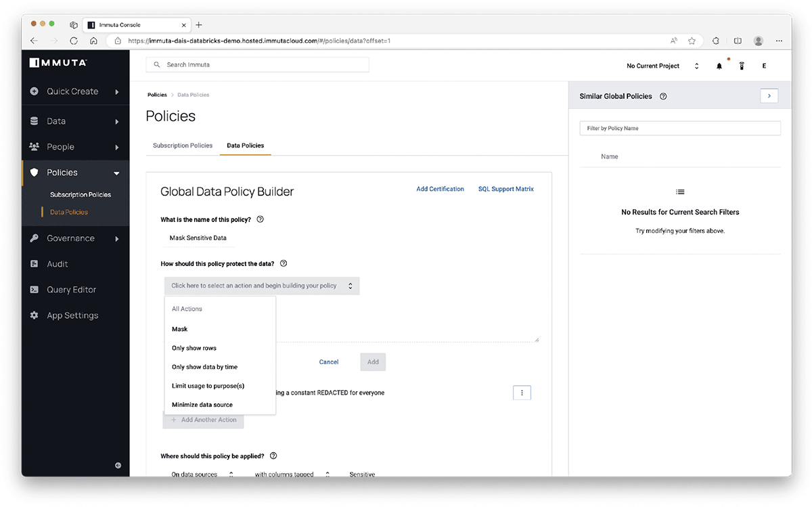Click the help icon beside policy name question
This screenshot has height=507, width=812.
tap(261, 219)
